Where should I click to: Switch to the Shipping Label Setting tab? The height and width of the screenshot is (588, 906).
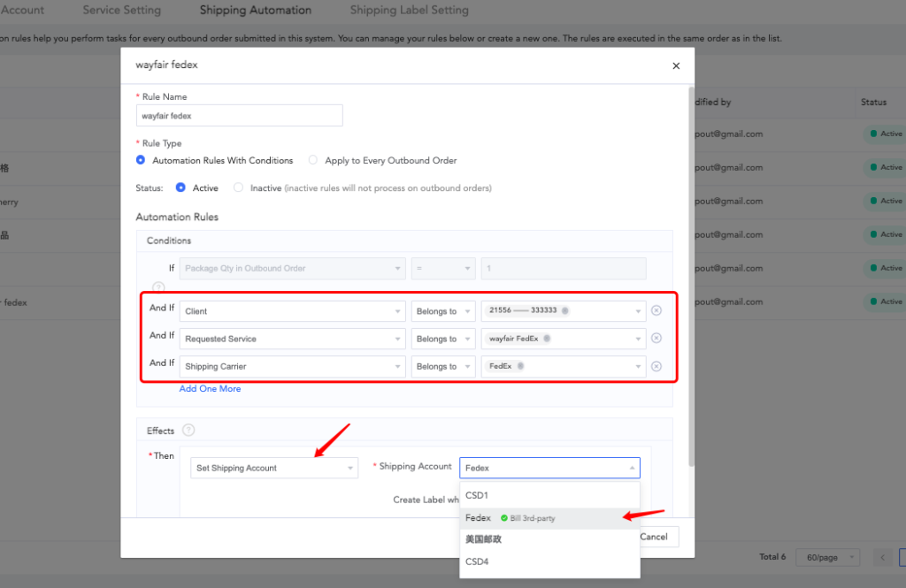click(409, 11)
